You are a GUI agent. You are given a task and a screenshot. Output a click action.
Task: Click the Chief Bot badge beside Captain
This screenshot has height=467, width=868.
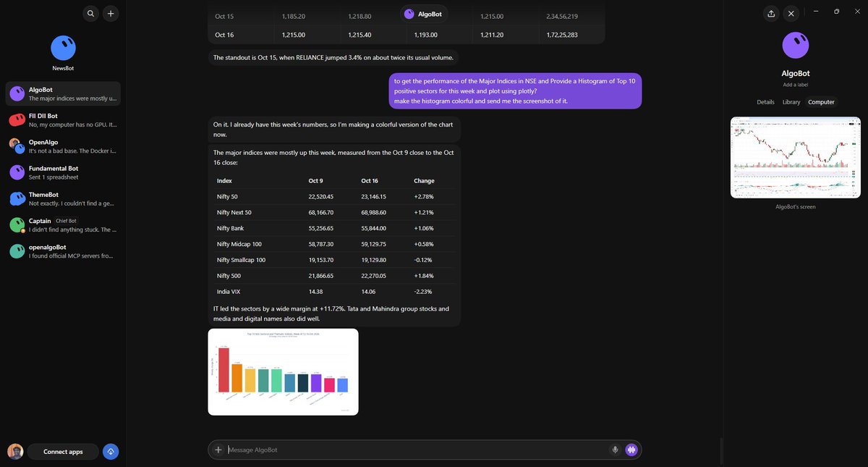(x=66, y=221)
